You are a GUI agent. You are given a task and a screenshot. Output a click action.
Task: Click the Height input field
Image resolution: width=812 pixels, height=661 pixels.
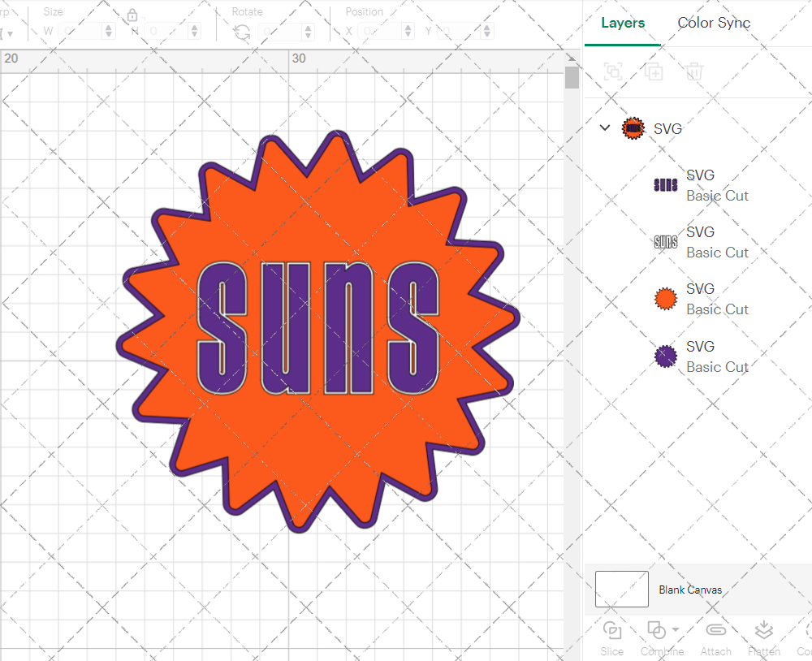[x=166, y=31]
